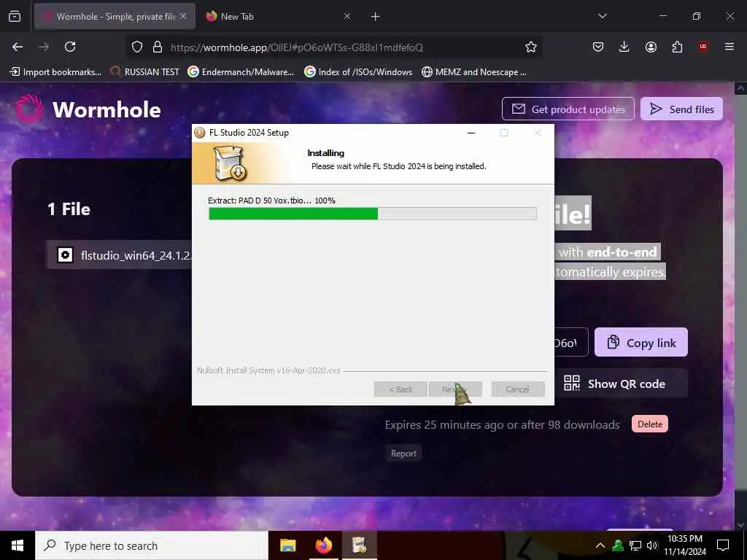Open the Endermanch/Malware bookmark
This screenshot has height=560, width=747.
[x=241, y=72]
